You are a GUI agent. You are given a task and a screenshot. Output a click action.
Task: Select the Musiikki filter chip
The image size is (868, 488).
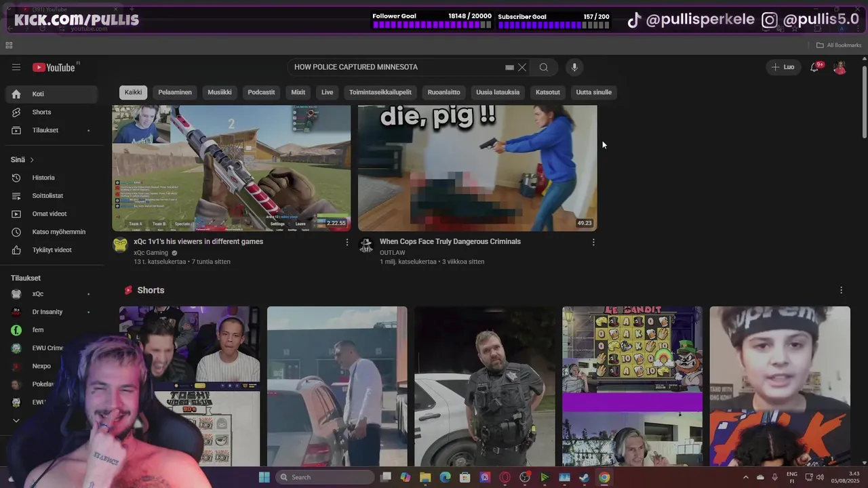(x=220, y=92)
